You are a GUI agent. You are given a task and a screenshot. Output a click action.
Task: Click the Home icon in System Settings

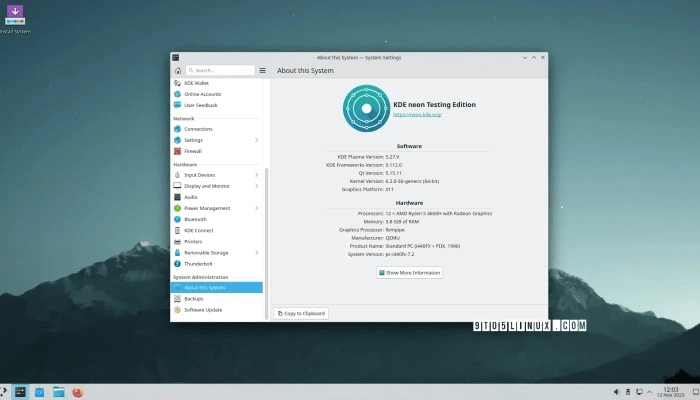(177, 71)
